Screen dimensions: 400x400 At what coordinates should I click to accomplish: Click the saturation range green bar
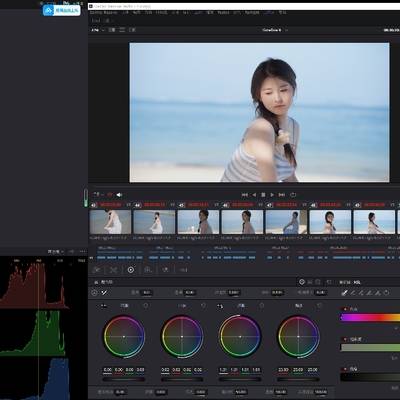click(x=370, y=347)
